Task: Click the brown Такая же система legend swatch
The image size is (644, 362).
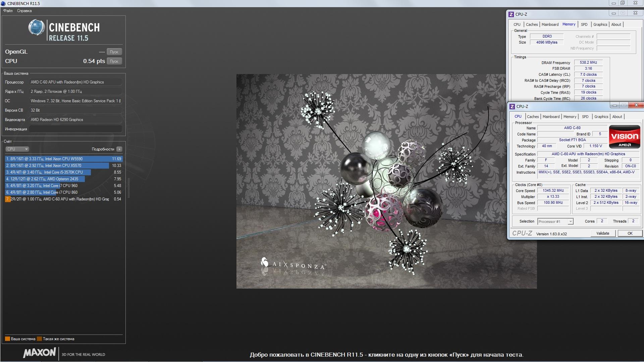Action: (39, 339)
